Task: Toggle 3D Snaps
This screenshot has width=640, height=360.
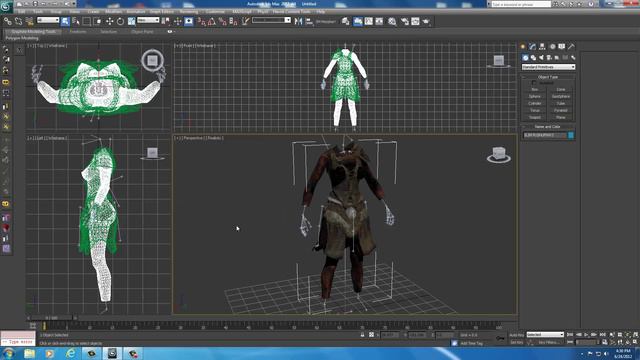Action: [x=201, y=21]
